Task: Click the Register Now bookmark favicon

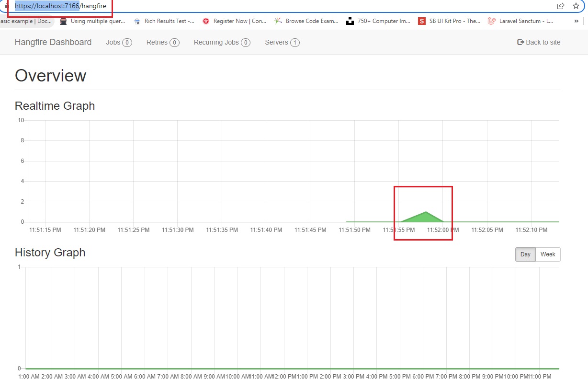Action: pos(206,21)
